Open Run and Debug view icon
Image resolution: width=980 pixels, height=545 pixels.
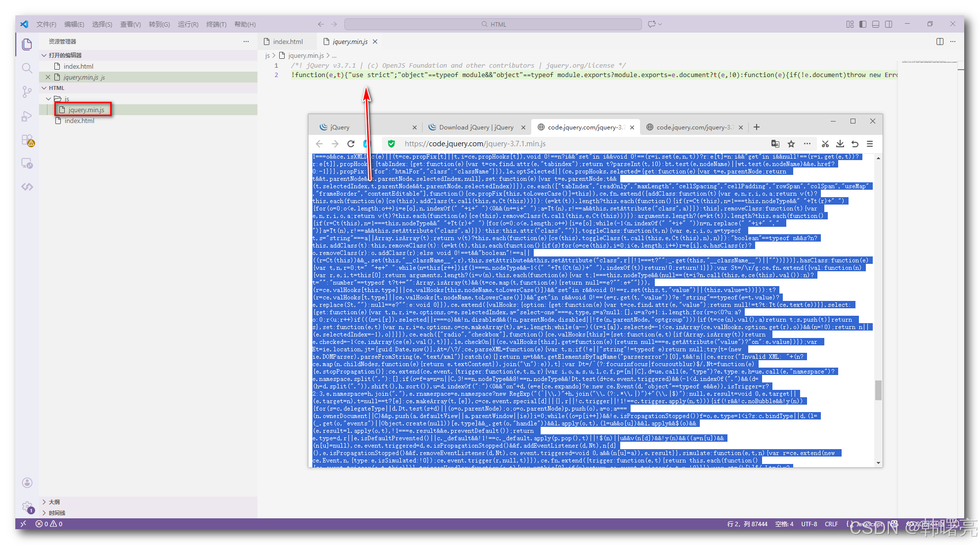pos(27,117)
